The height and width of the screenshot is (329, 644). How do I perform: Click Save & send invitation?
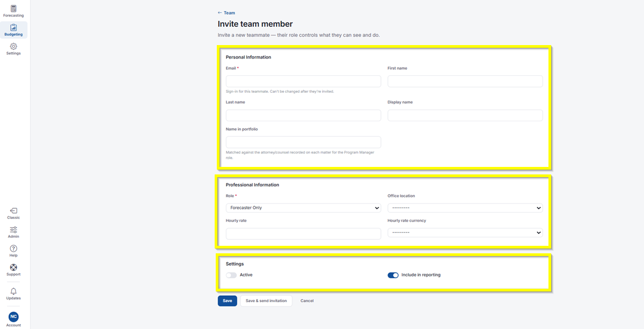(266, 301)
